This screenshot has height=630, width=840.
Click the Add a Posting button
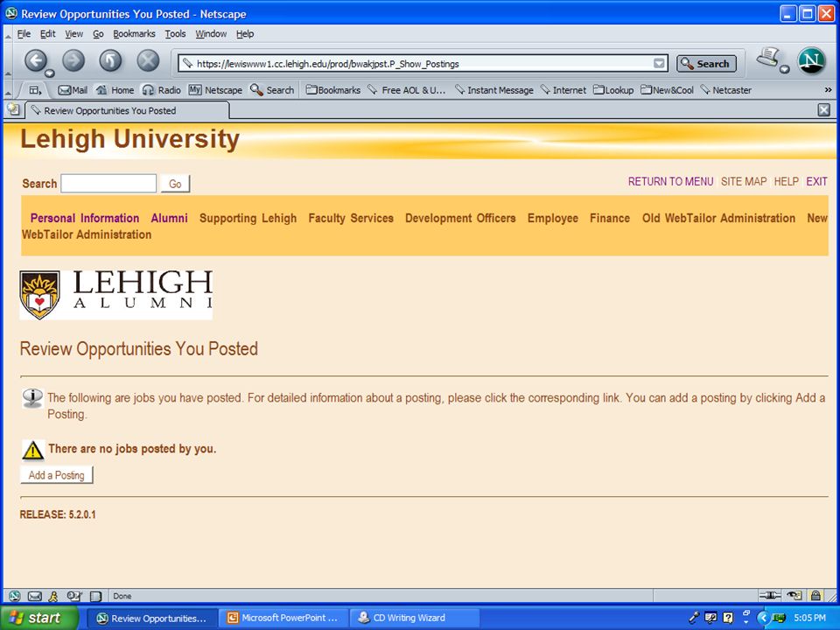click(x=56, y=475)
